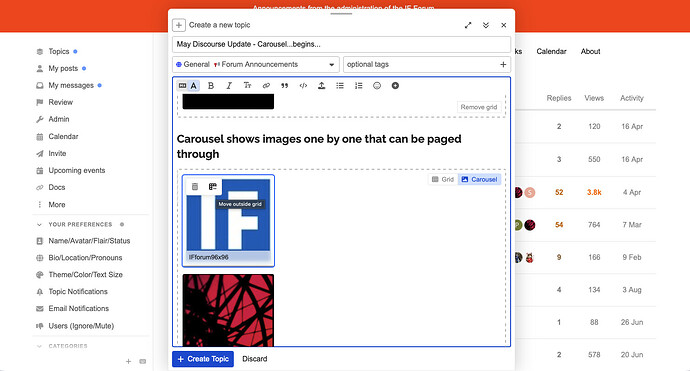Insert a numbered list
This screenshot has width=690, height=371.
(x=358, y=86)
